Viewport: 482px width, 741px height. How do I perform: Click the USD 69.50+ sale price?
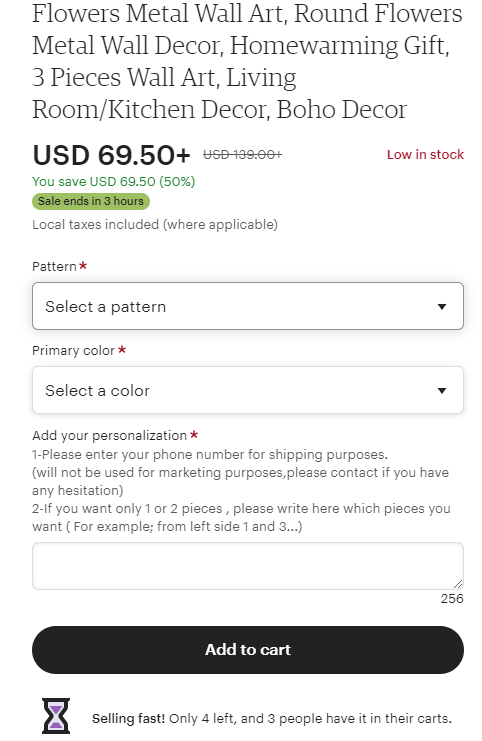click(112, 155)
